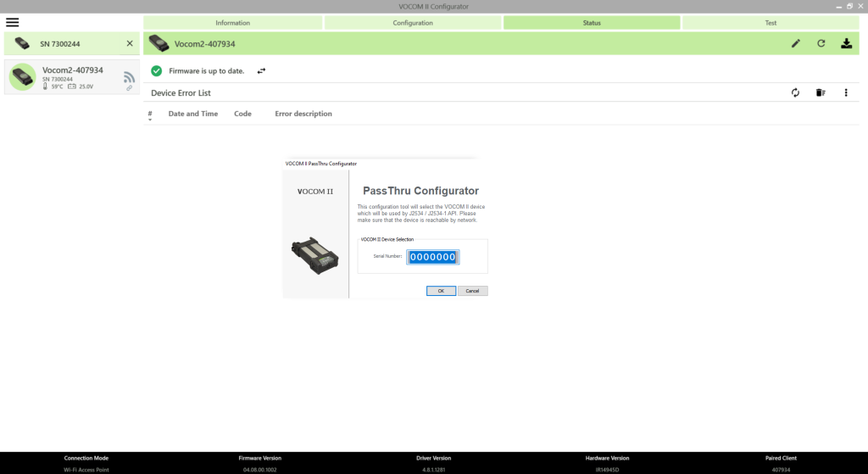Close the SN 7300244 search entry
Viewport: 868px width, 474px height.
[x=130, y=44]
